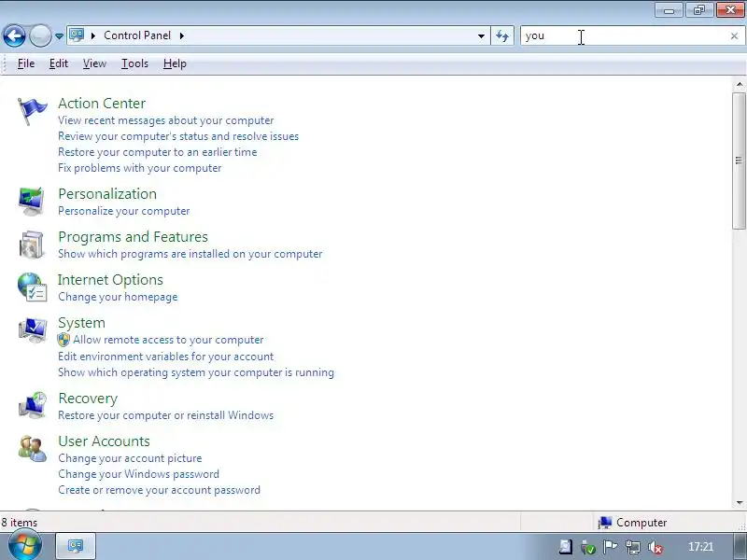Open the Recovery heading link
The height and width of the screenshot is (560, 747).
pos(88,399)
